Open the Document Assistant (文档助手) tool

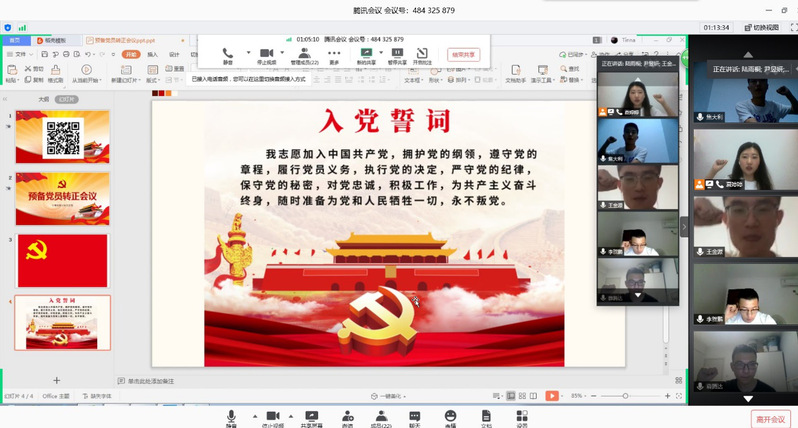[x=515, y=74]
